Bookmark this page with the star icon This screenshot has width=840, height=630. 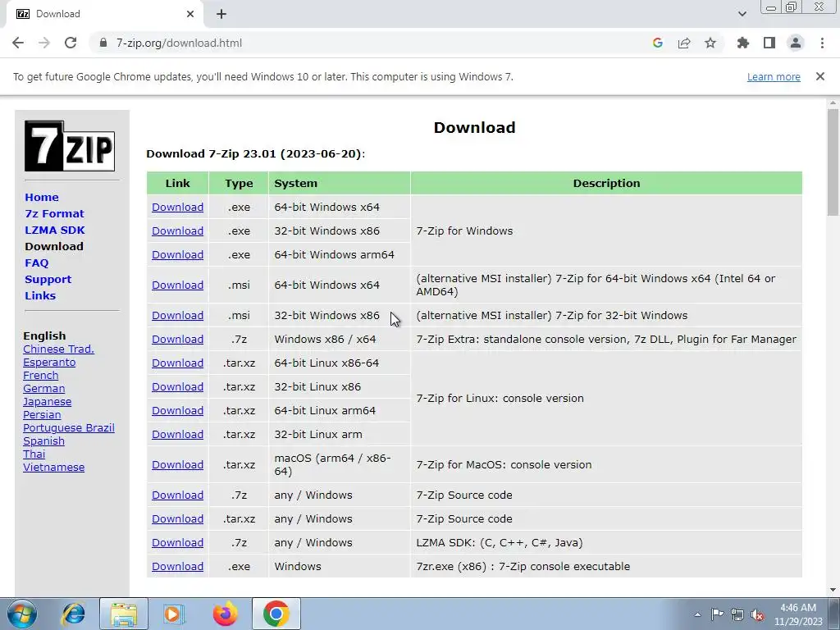pos(710,43)
